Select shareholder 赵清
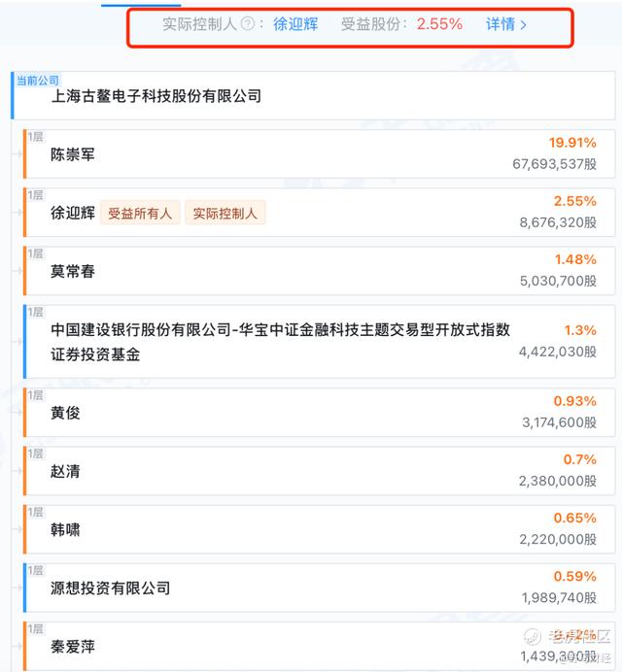The width and height of the screenshot is (622, 672). click(x=65, y=471)
